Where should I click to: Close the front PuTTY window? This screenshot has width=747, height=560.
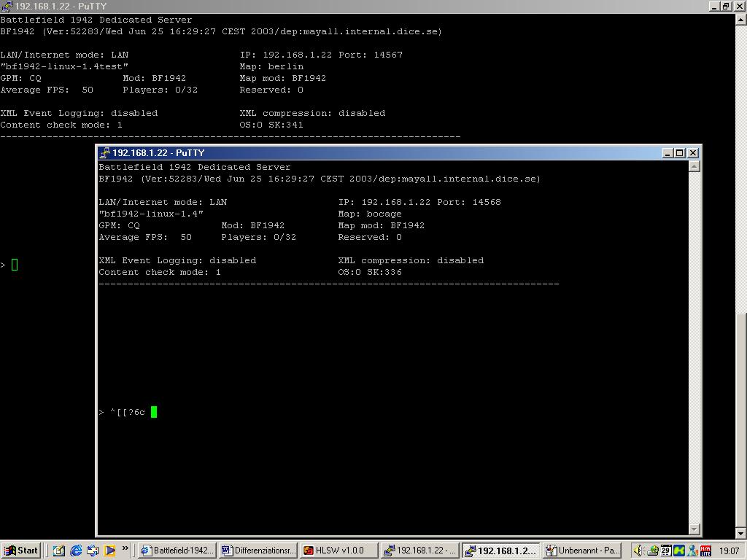[x=693, y=153]
